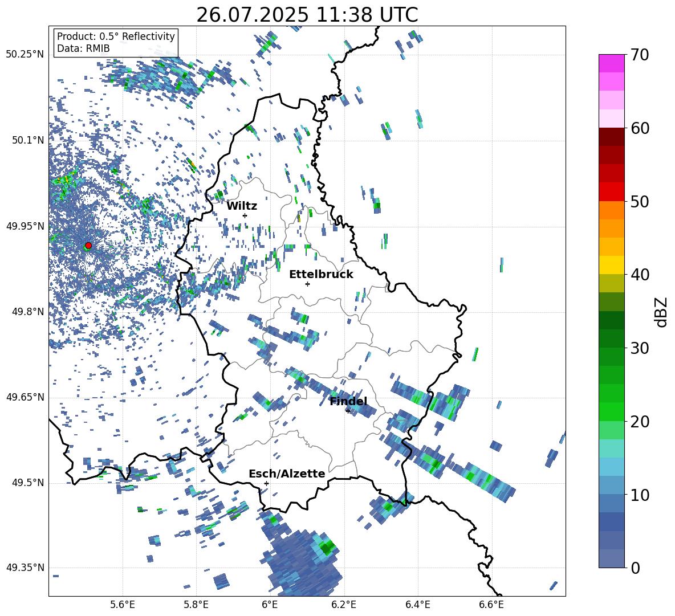Click the bright red colorbar segment above 50
675x616 pixels.
click(x=611, y=192)
